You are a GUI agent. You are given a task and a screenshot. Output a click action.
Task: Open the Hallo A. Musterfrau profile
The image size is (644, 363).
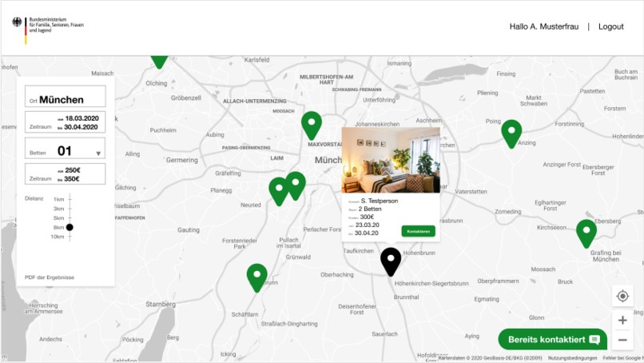pos(544,26)
